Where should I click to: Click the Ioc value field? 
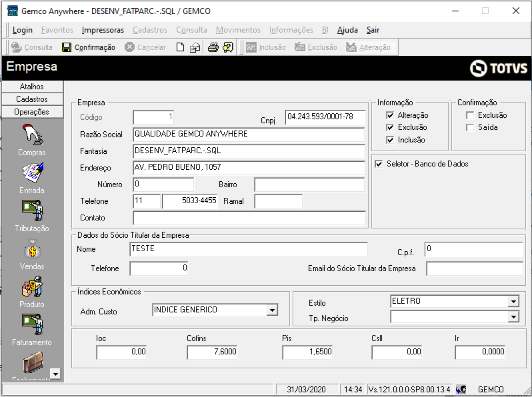click(121, 352)
